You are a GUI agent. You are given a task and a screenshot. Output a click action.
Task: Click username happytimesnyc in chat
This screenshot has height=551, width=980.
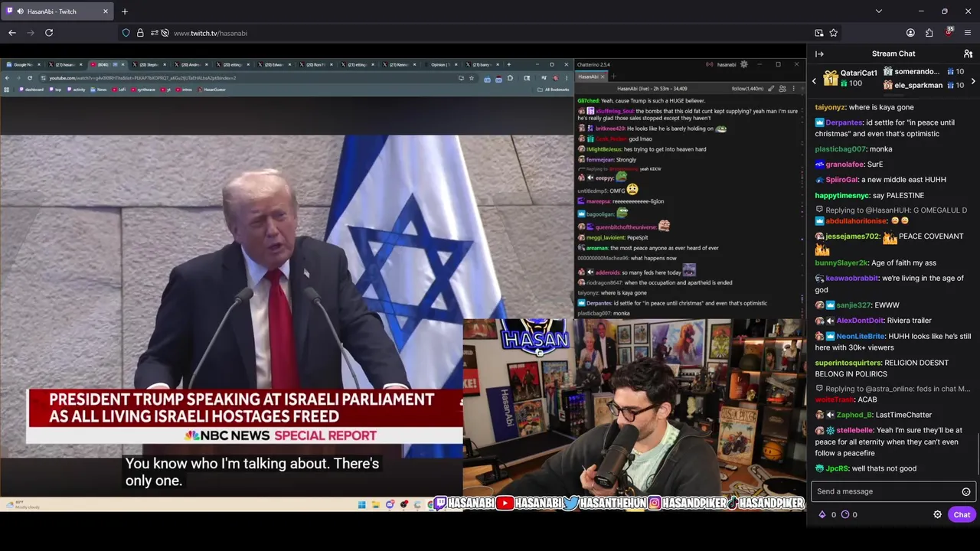pyautogui.click(x=842, y=195)
